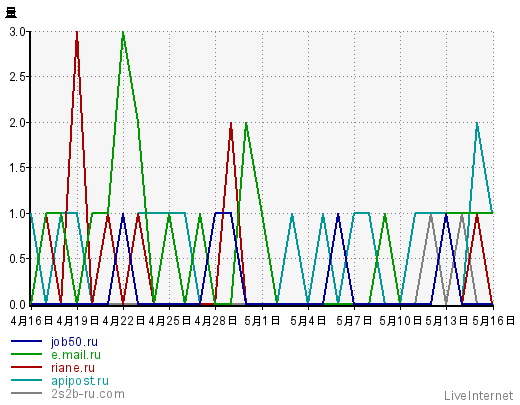This screenshot has height=405, width=520.
Task: Click the LiveInternet watermark text
Action: 479,396
